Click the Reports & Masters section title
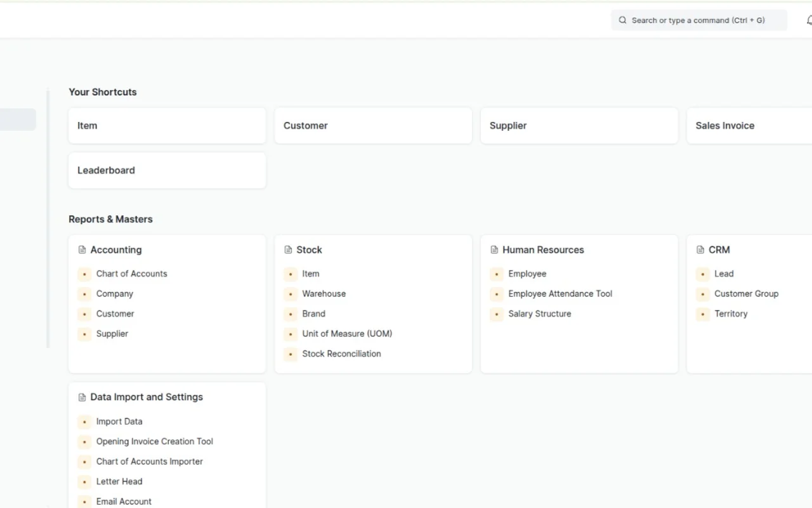The height and width of the screenshot is (508, 812). [110, 219]
